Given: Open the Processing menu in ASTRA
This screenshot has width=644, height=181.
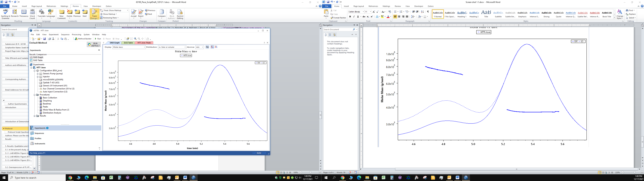Looking at the screenshot, I should pos(76,35).
